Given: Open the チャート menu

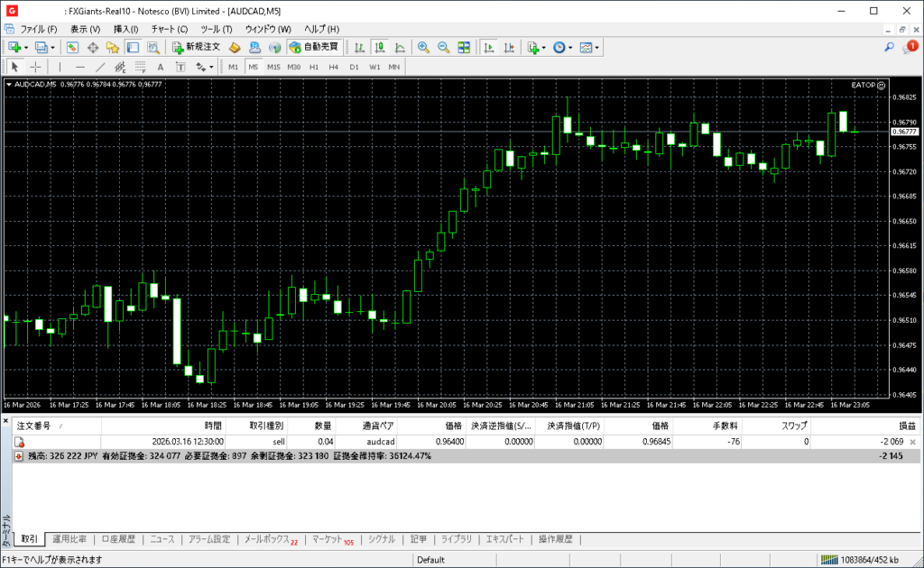Looking at the screenshot, I should click(x=170, y=29).
